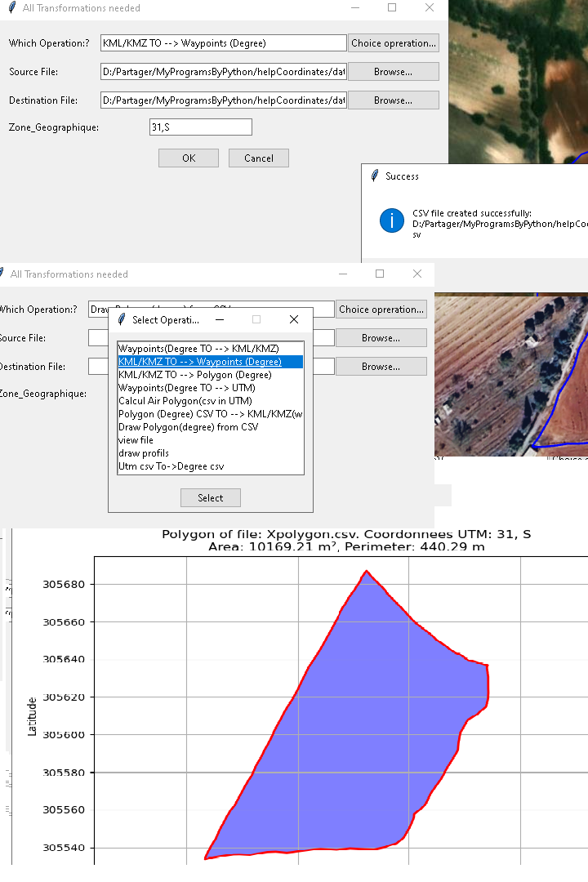Pick 'Calcul Air Polygon(csv in UTM)' operation
Image resolution: width=588 pixels, height=882 pixels.
click(185, 401)
